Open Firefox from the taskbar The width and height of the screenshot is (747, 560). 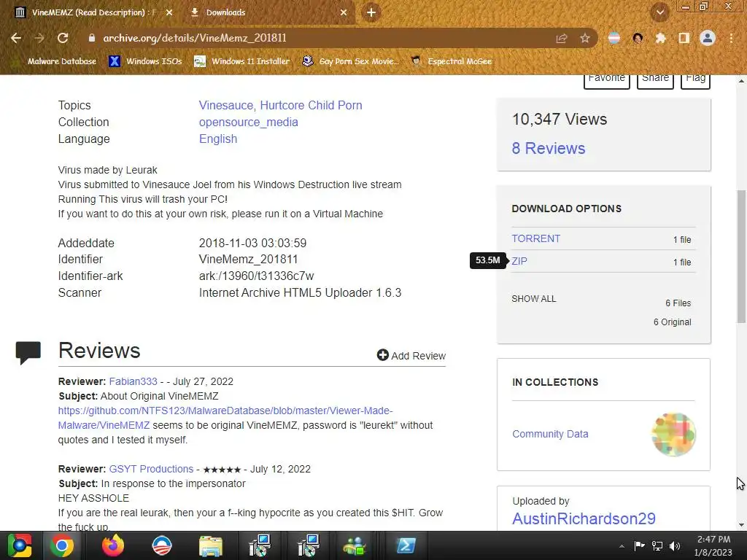tap(113, 545)
